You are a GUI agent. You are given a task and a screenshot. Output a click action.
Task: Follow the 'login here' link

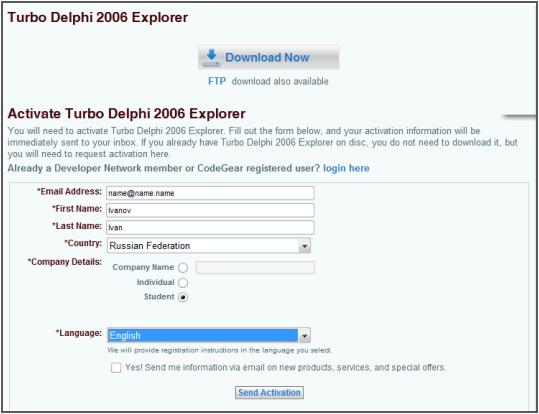tap(346, 168)
